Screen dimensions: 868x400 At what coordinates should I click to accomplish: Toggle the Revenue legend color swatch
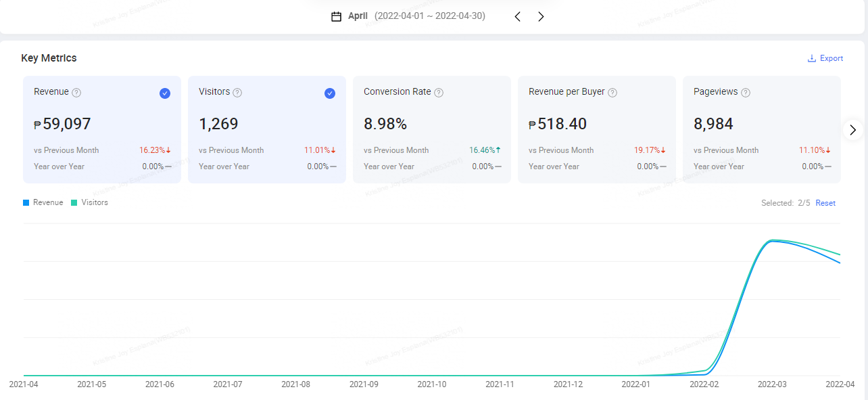click(x=26, y=202)
